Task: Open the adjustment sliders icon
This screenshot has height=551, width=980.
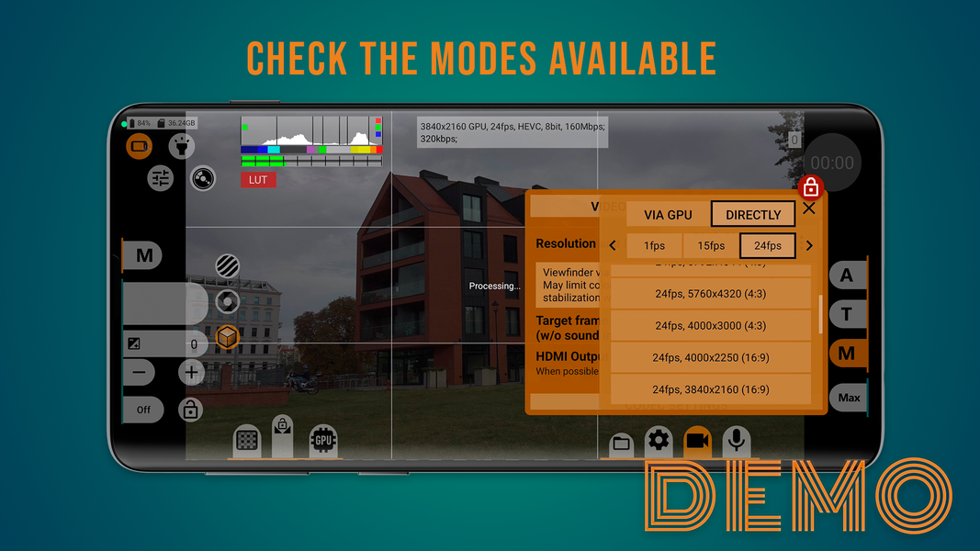Action: 160,179
